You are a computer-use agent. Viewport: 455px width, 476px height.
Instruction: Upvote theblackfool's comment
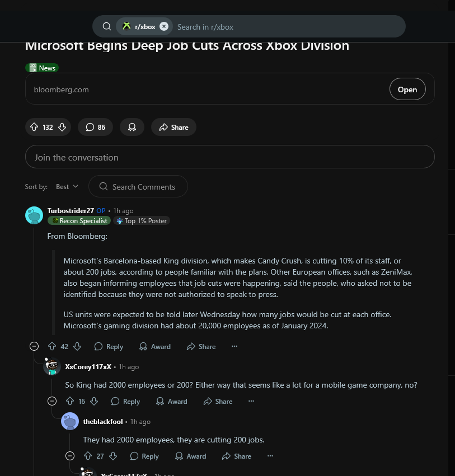(x=88, y=456)
